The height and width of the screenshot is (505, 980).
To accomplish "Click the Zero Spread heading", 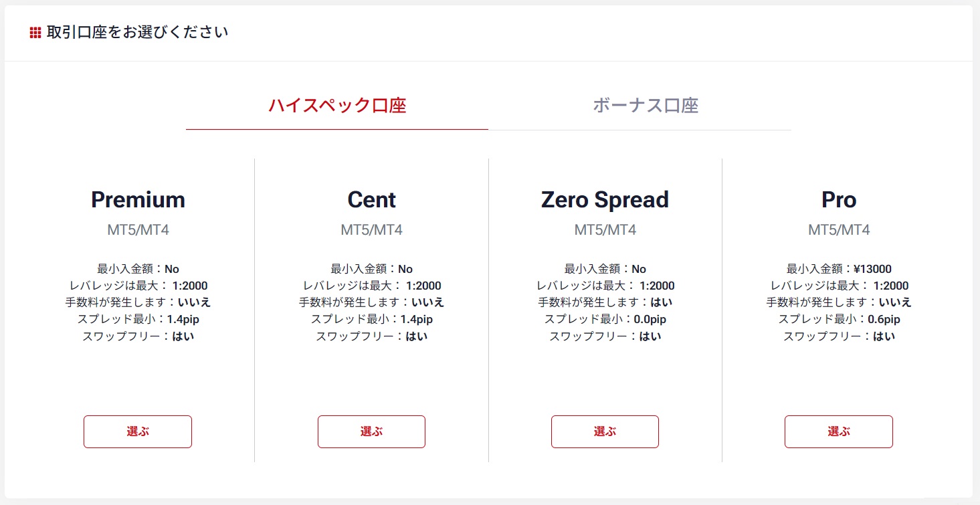I will (x=605, y=199).
